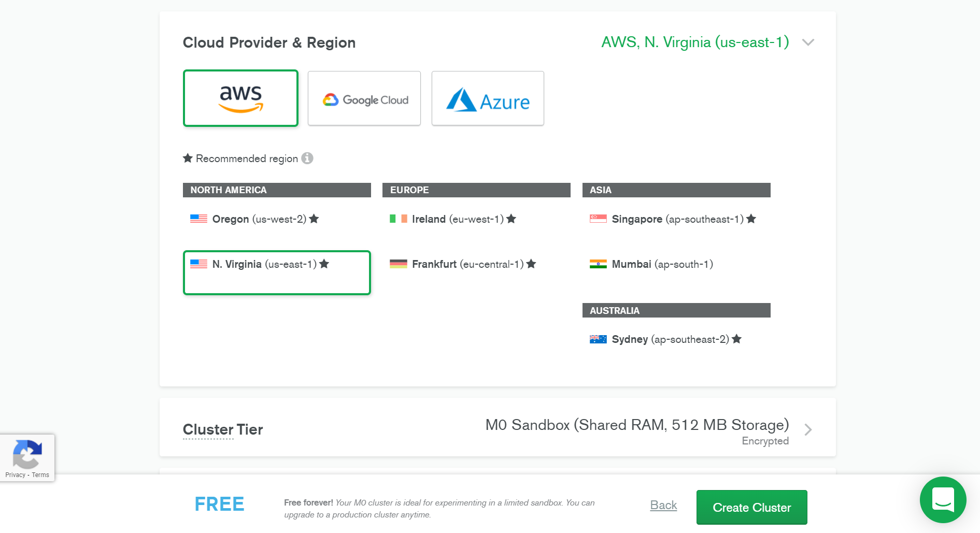Click AWS, N. Virginia summary text
Viewport: 980px width, 533px height.
pos(695,42)
